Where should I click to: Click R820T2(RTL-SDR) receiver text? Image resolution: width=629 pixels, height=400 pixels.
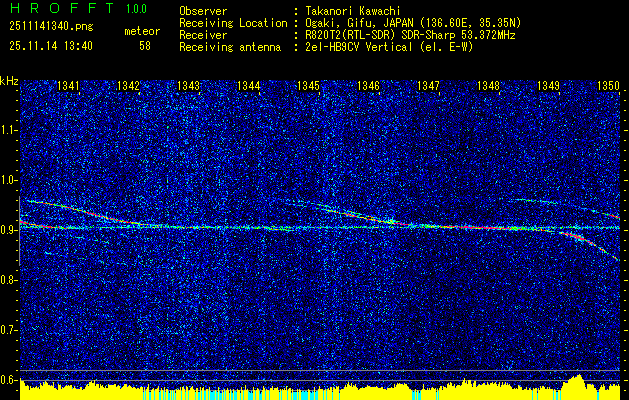410,35
